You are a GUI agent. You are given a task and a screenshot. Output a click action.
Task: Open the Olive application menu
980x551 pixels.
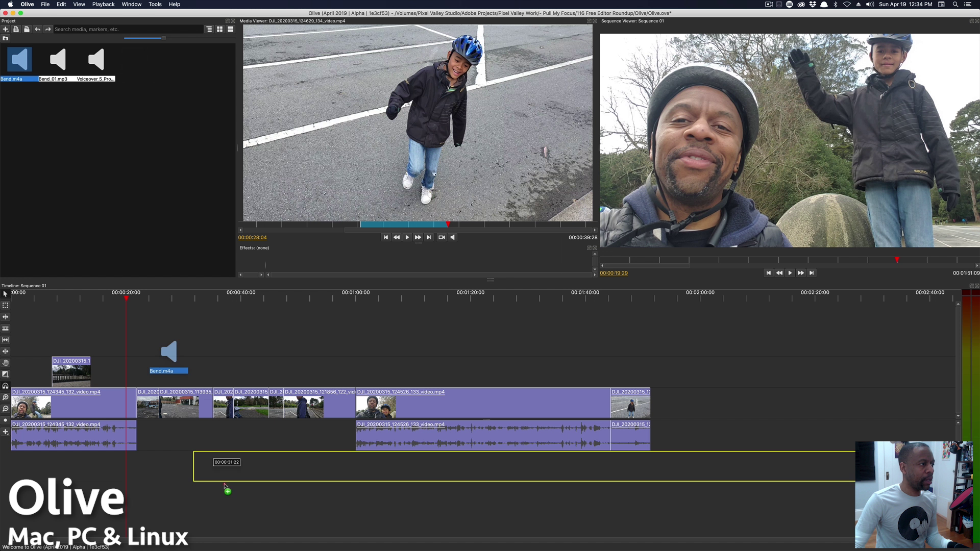(x=27, y=4)
